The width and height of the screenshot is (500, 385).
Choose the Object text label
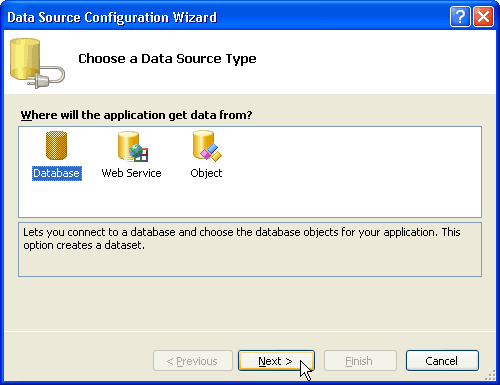pyautogui.click(x=206, y=173)
